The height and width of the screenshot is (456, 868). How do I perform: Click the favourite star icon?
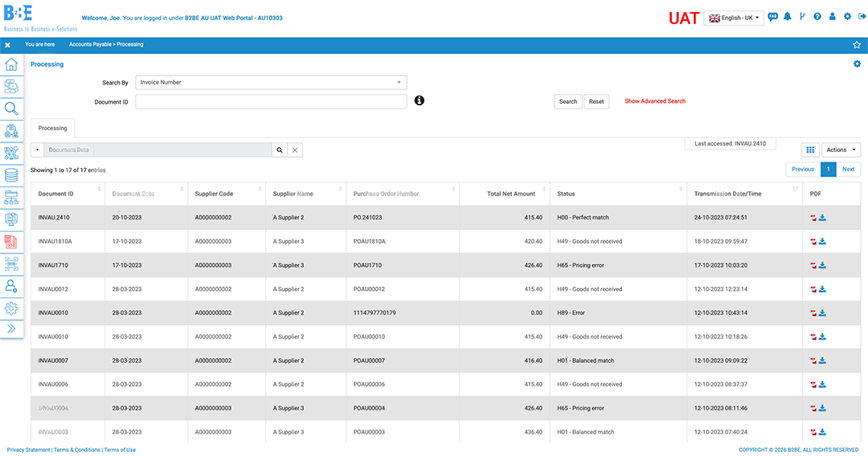click(x=856, y=45)
